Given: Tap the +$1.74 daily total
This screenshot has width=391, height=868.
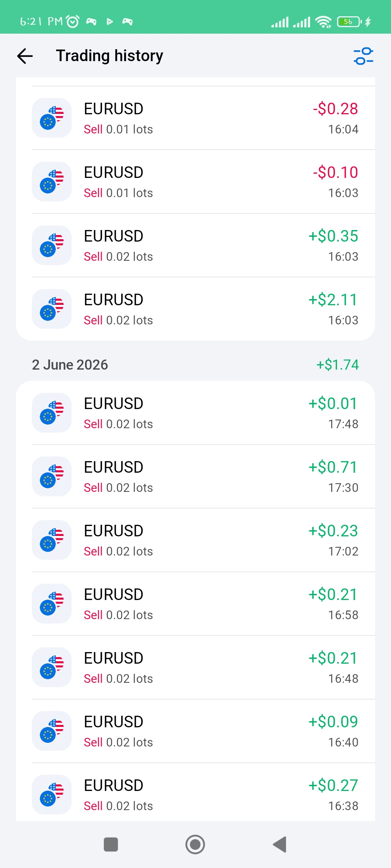Looking at the screenshot, I should coord(337,365).
